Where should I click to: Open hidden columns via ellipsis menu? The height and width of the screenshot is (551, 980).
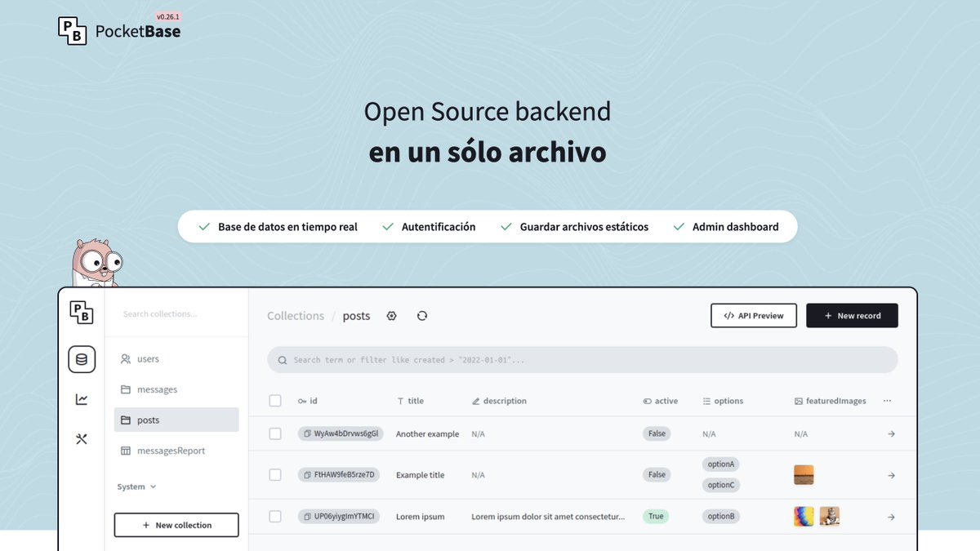[x=888, y=400]
